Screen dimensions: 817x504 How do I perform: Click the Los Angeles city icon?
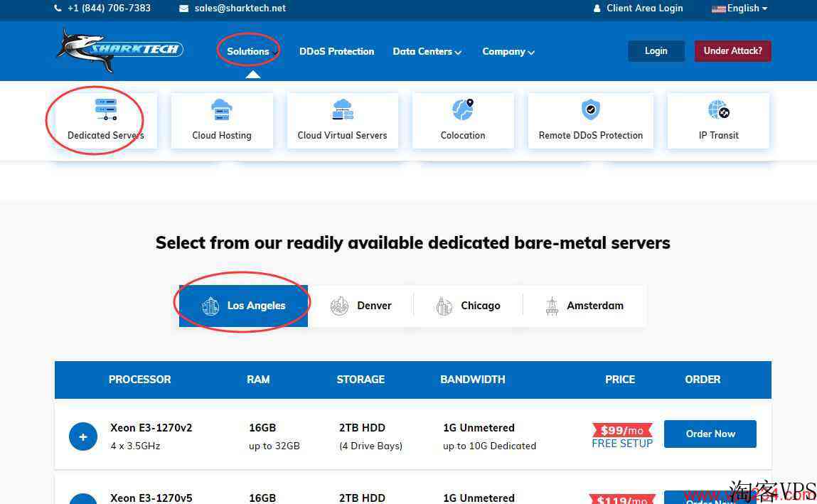point(210,306)
